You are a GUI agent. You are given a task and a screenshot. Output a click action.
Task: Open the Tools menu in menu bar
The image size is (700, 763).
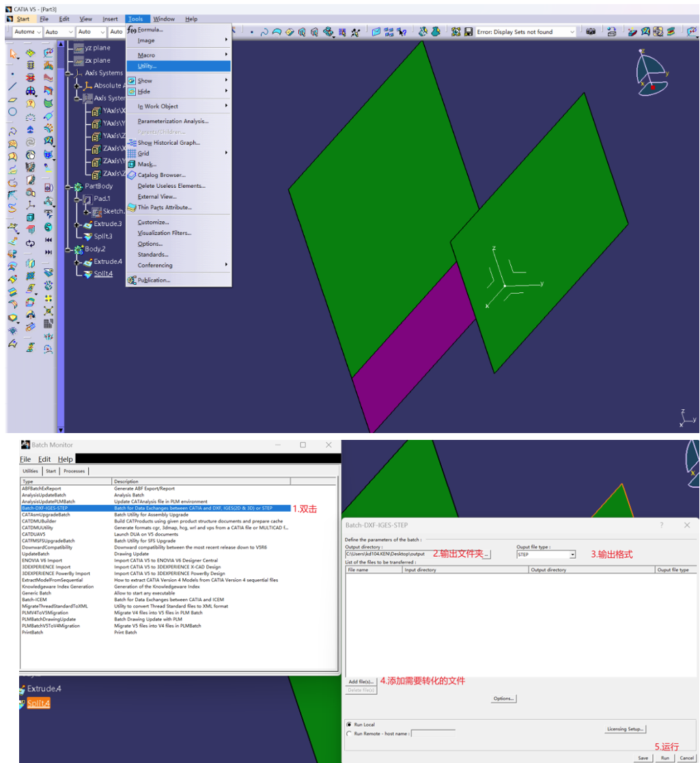coord(136,19)
